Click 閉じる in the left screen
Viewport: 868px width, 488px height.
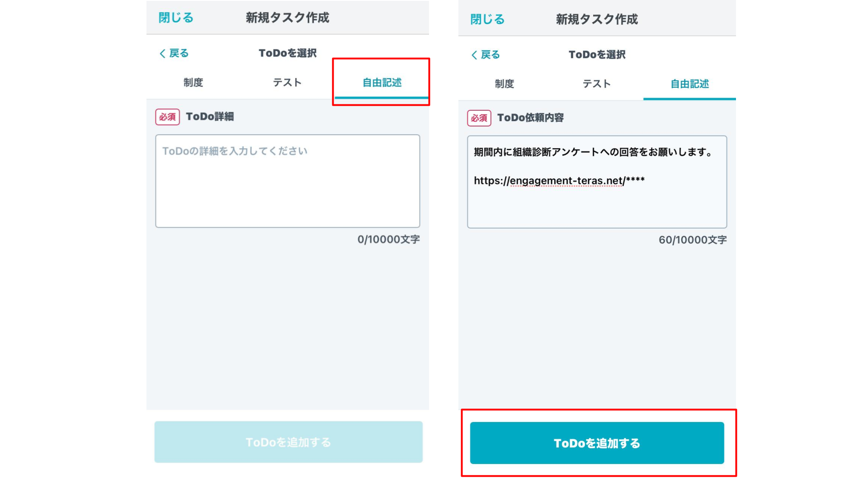point(176,18)
